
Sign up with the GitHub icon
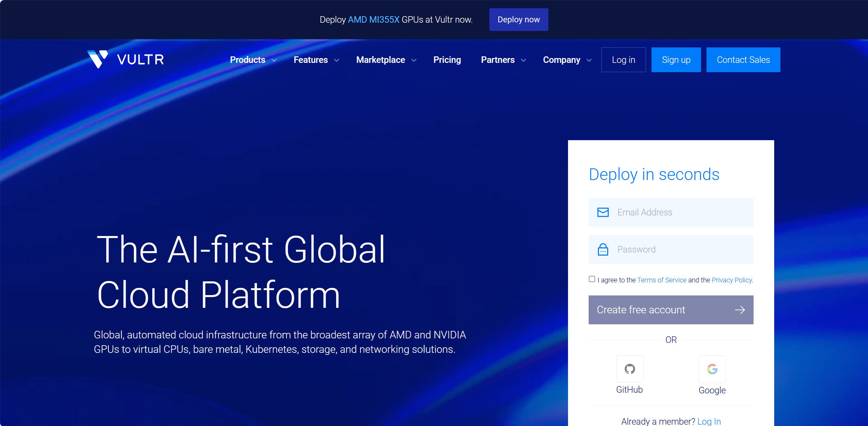click(x=630, y=369)
